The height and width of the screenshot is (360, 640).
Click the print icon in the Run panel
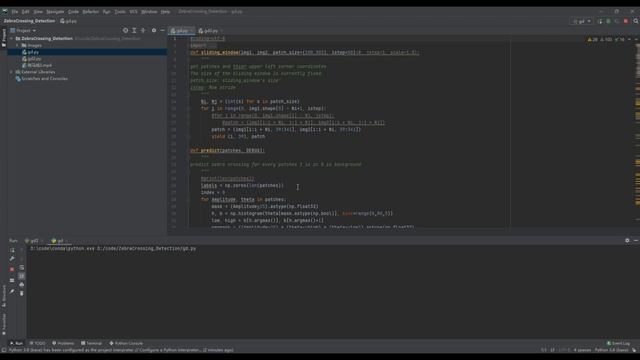pos(22,284)
